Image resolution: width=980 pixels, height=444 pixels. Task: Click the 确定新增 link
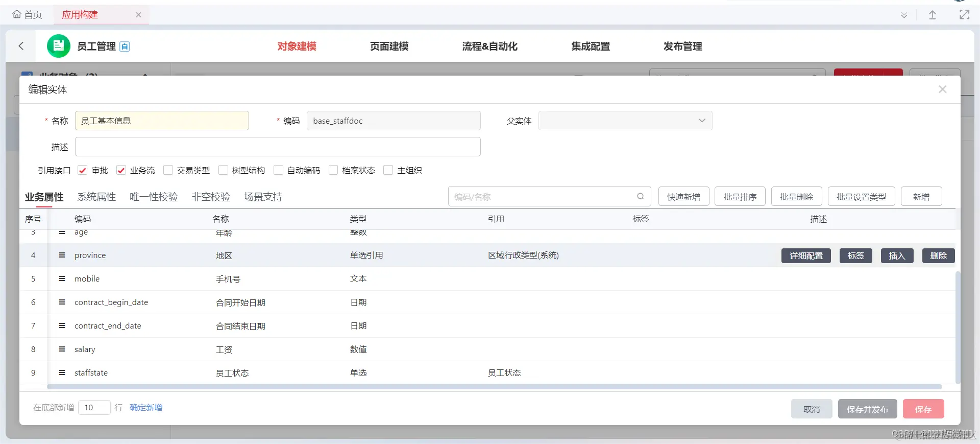146,407
